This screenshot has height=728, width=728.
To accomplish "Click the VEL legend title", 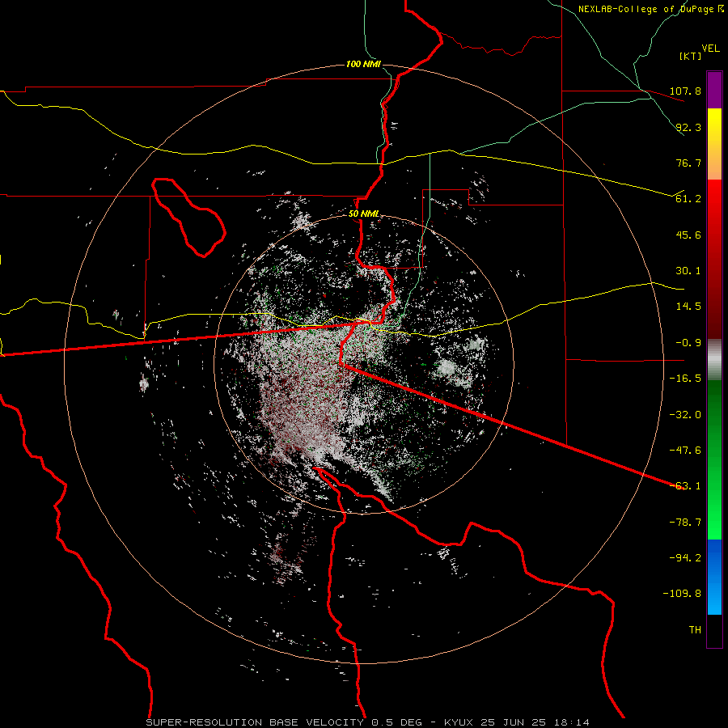I will pyautogui.click(x=710, y=49).
